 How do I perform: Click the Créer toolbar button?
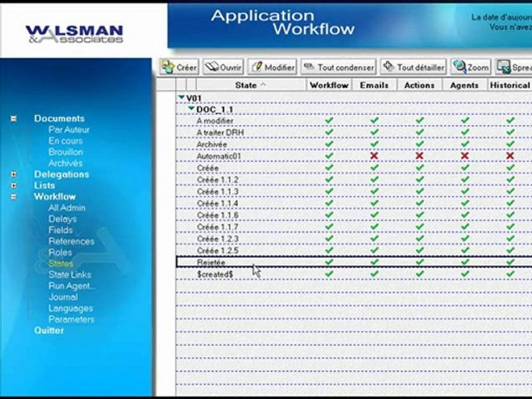(179, 67)
